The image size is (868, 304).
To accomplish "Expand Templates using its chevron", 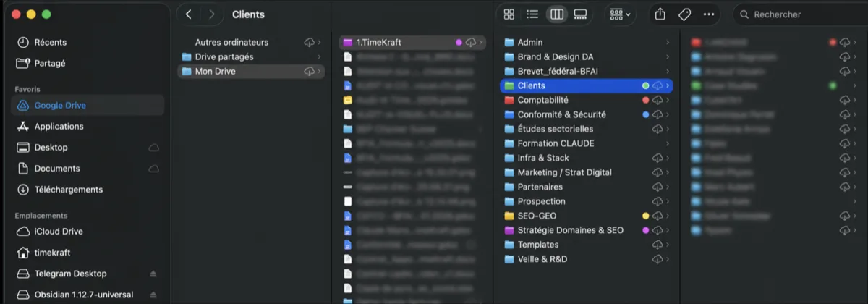I will [668, 245].
